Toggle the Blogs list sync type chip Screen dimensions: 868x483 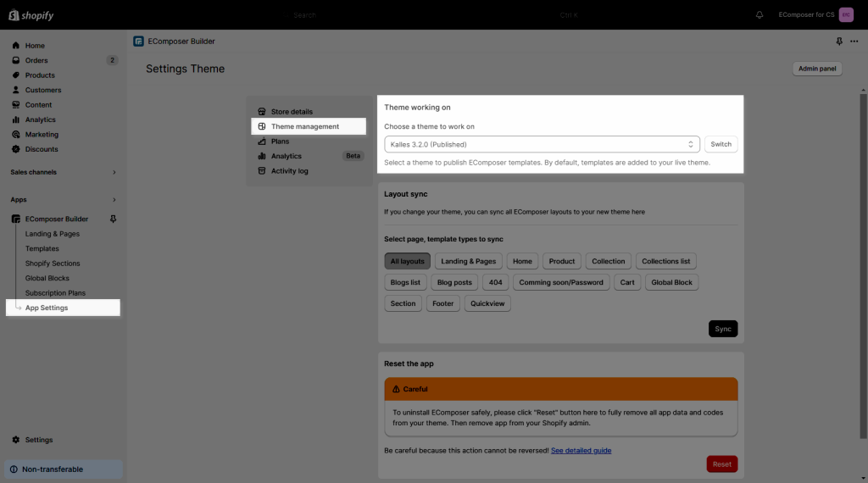405,282
